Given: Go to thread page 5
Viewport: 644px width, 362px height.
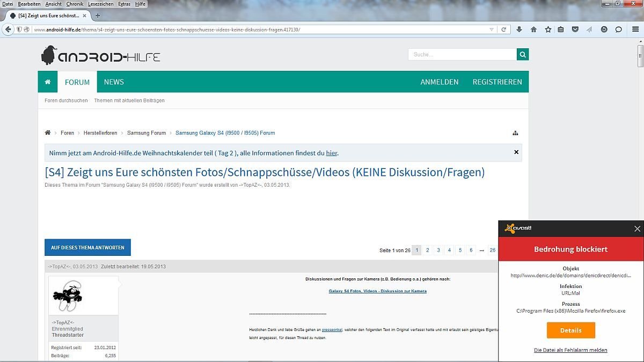Looking at the screenshot, I should point(460,250).
